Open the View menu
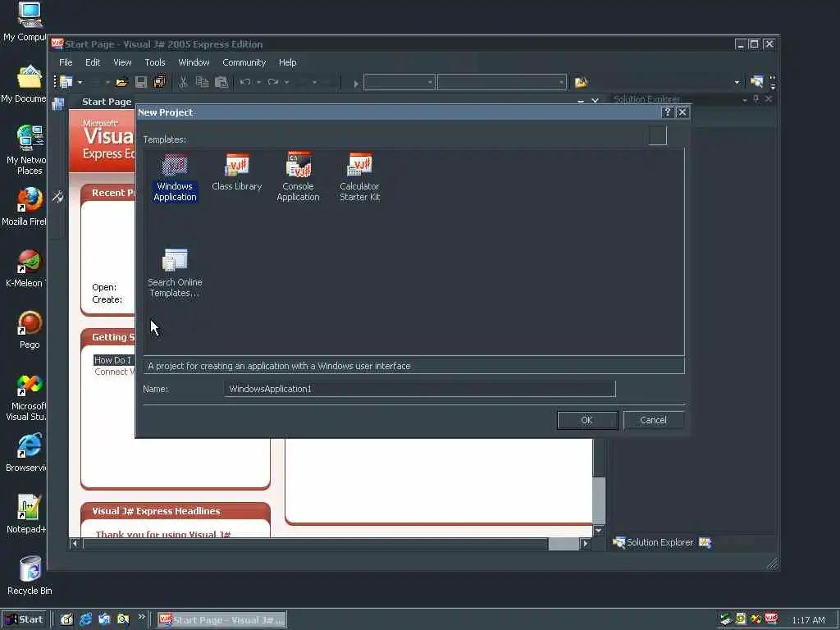 (122, 62)
